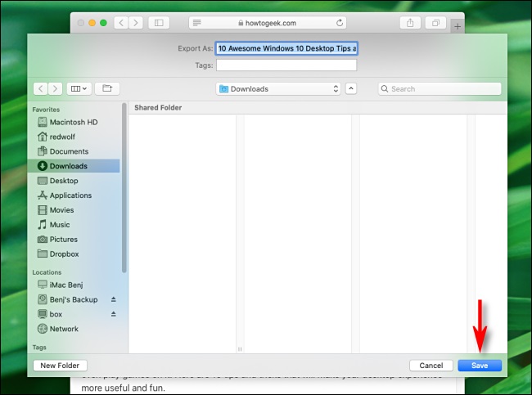
Task: Click Safari's back button
Action: (121, 23)
